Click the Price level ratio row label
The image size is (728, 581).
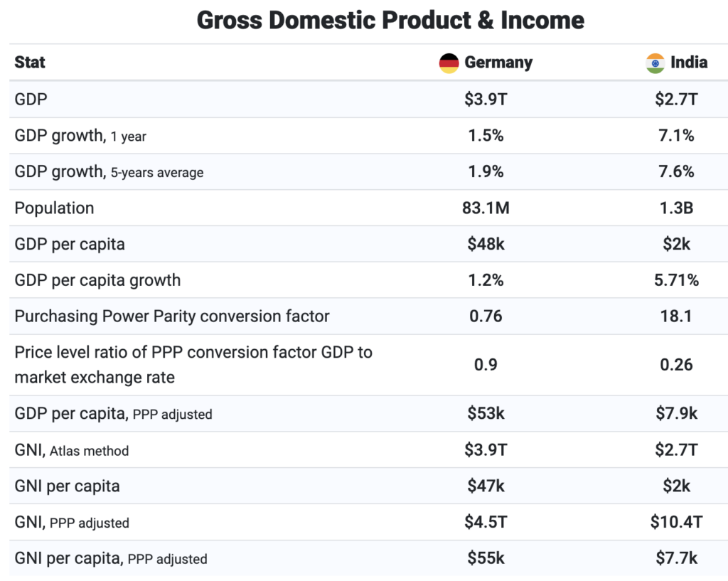pos(193,364)
